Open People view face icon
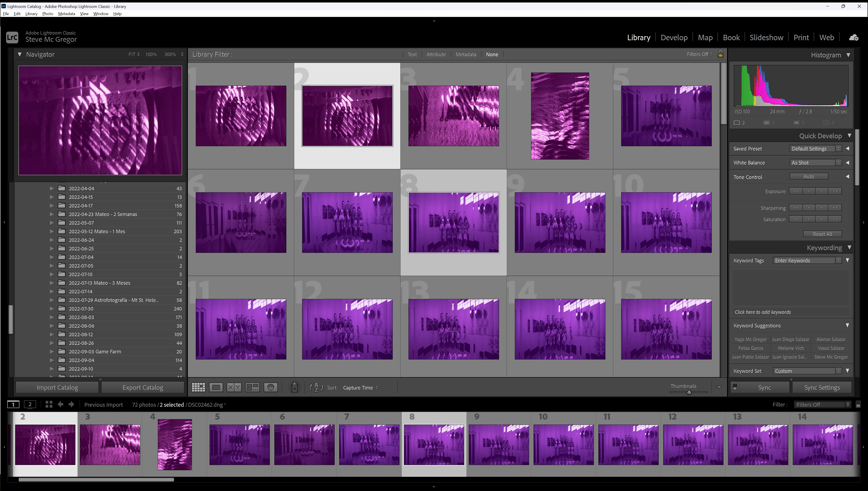 (271, 388)
